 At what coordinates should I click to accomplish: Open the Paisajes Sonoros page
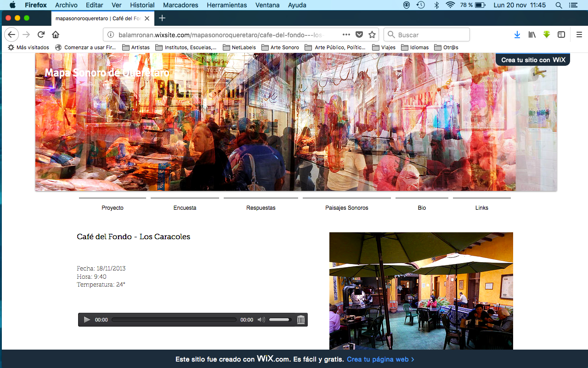(346, 208)
